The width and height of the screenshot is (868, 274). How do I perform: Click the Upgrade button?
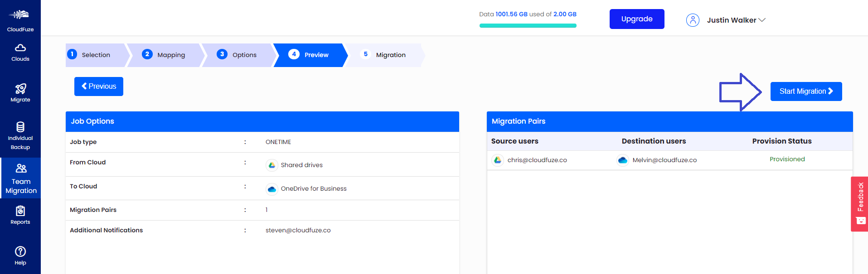(x=637, y=19)
